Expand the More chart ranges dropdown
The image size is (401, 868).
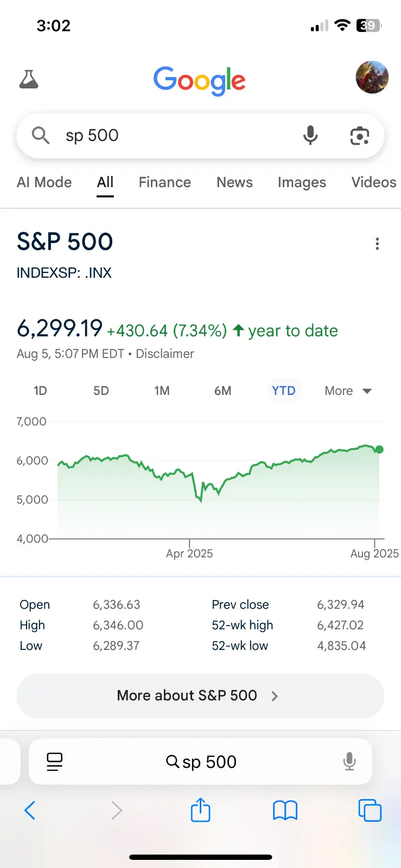coord(348,391)
